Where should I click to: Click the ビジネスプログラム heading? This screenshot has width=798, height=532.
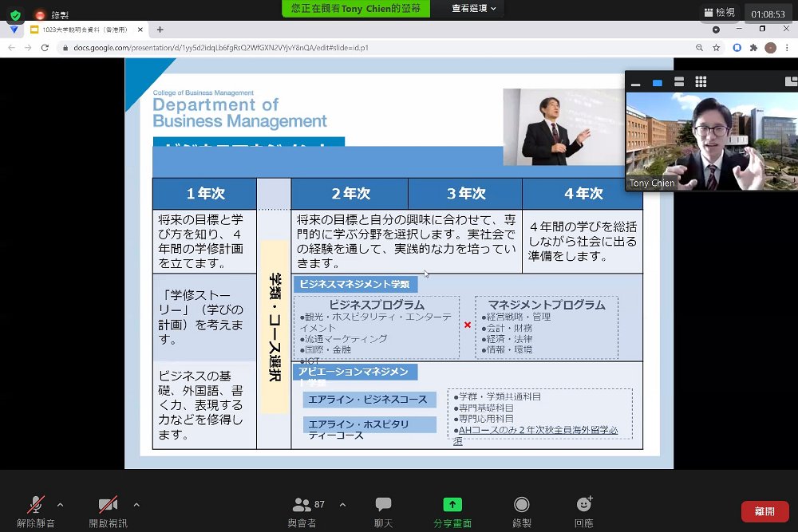click(377, 305)
